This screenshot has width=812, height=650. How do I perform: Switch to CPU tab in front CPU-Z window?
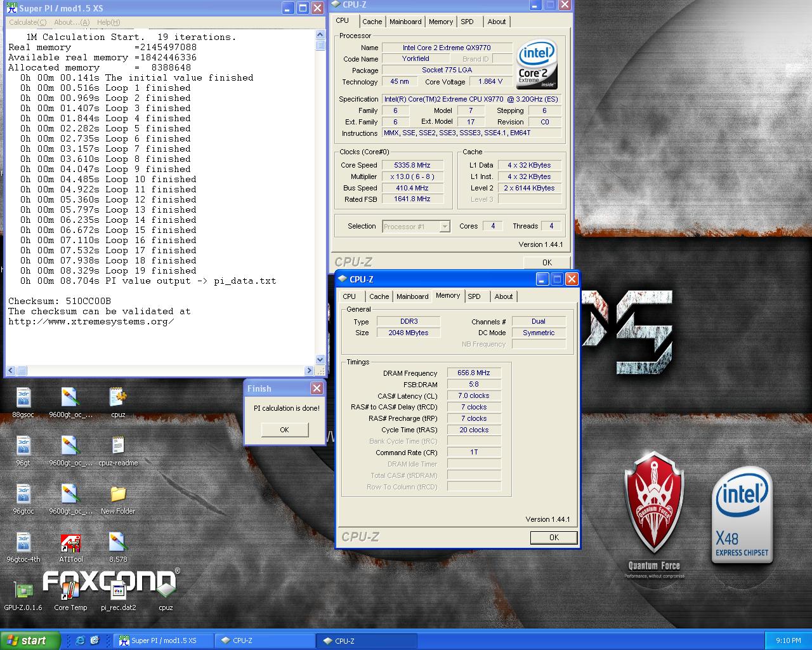click(350, 296)
